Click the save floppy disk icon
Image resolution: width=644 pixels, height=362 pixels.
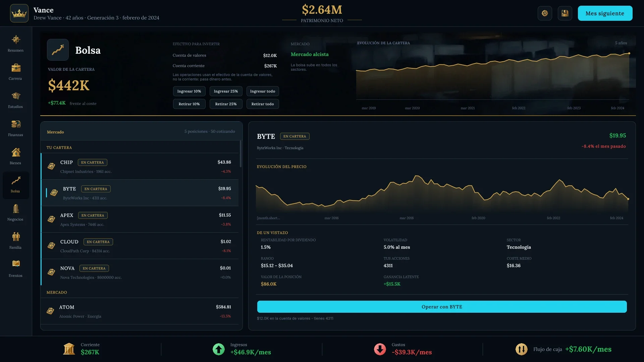click(565, 13)
